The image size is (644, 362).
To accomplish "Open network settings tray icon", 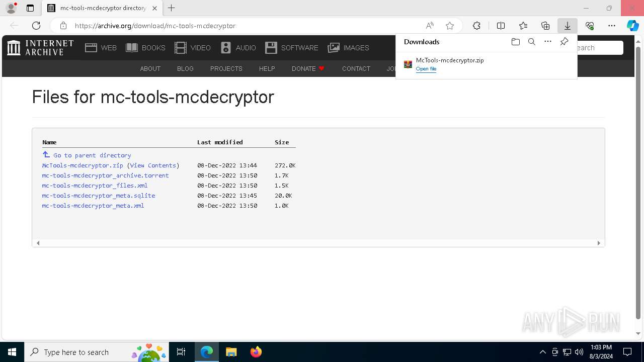I will point(567,352).
